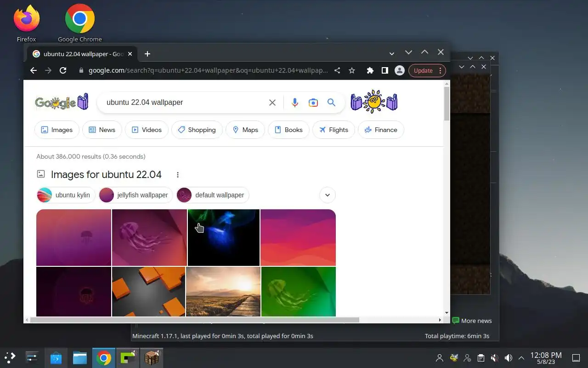The width and height of the screenshot is (588, 368).
Task: Start voice search with the microphone
Action: [295, 103]
